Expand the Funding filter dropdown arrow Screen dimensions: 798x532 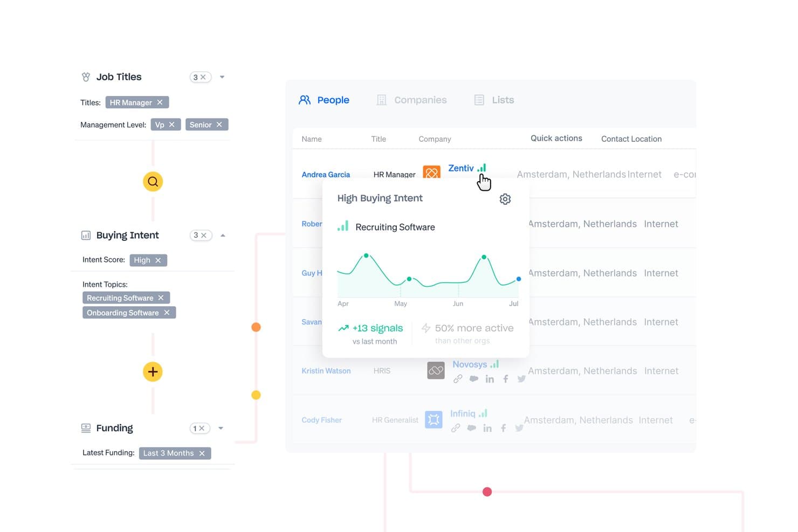pyautogui.click(x=221, y=428)
